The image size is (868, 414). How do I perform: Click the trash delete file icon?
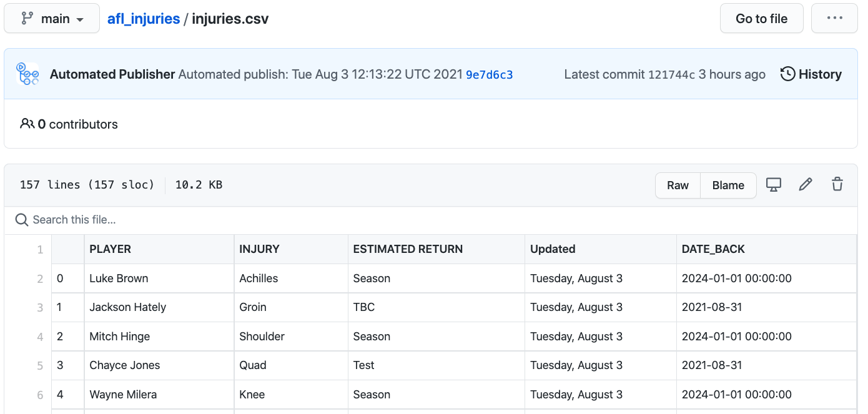pyautogui.click(x=837, y=185)
